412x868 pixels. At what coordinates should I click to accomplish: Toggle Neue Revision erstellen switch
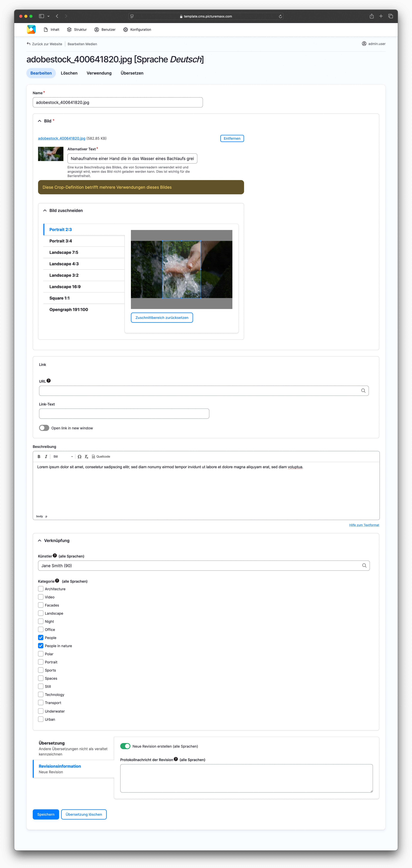[x=125, y=746]
